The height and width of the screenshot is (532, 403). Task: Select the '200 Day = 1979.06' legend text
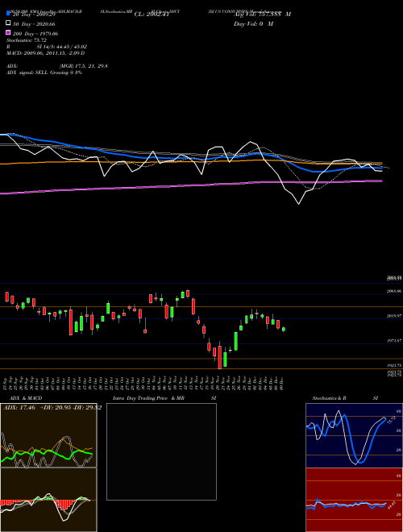pos(35,34)
